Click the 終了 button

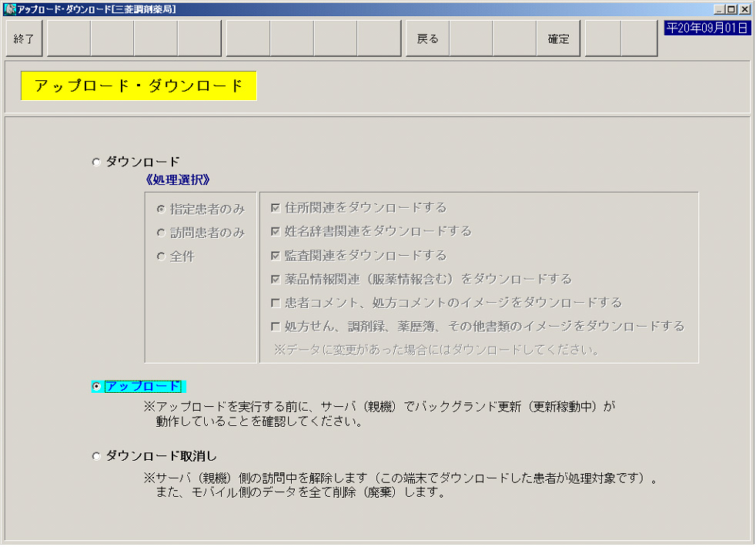(x=24, y=39)
